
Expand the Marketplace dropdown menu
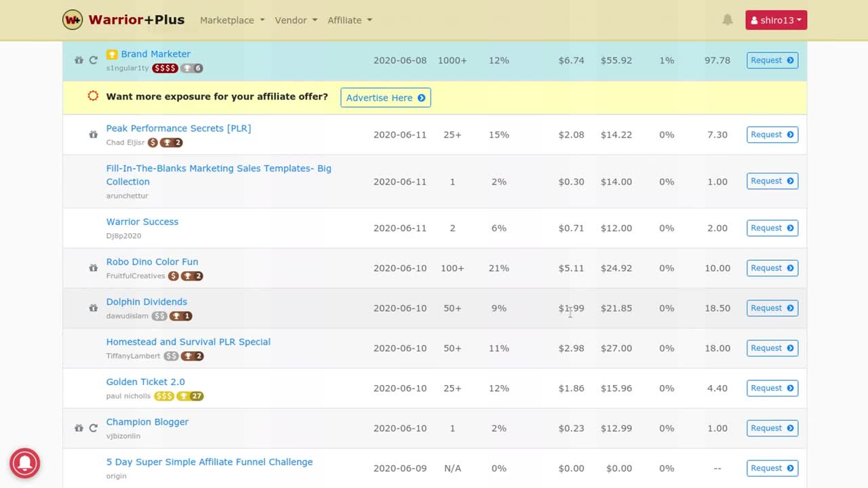click(x=232, y=20)
